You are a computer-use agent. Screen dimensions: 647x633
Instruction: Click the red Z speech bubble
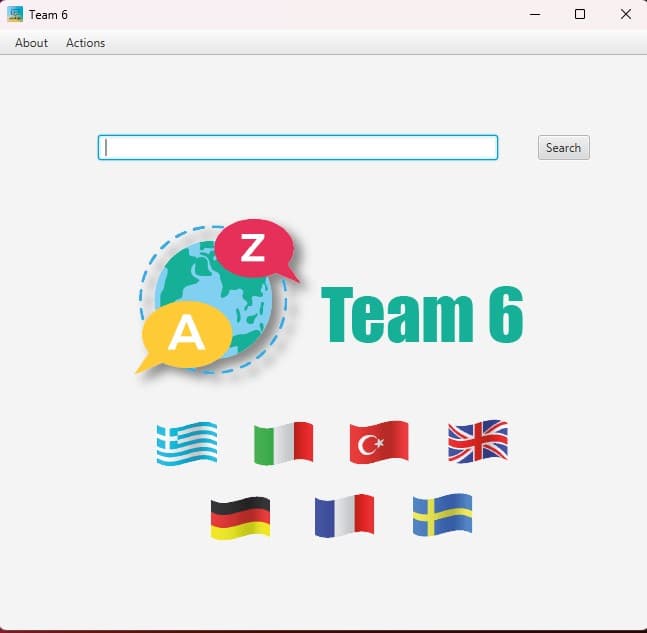click(x=255, y=249)
